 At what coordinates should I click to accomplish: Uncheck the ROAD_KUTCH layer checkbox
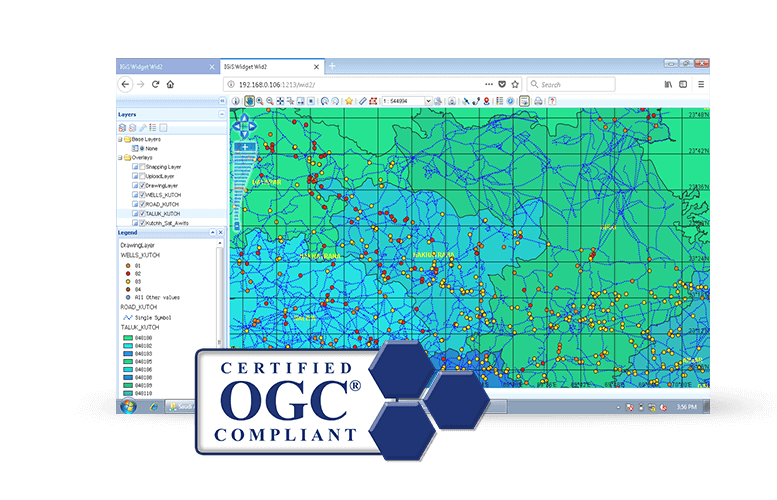pyautogui.click(x=143, y=204)
